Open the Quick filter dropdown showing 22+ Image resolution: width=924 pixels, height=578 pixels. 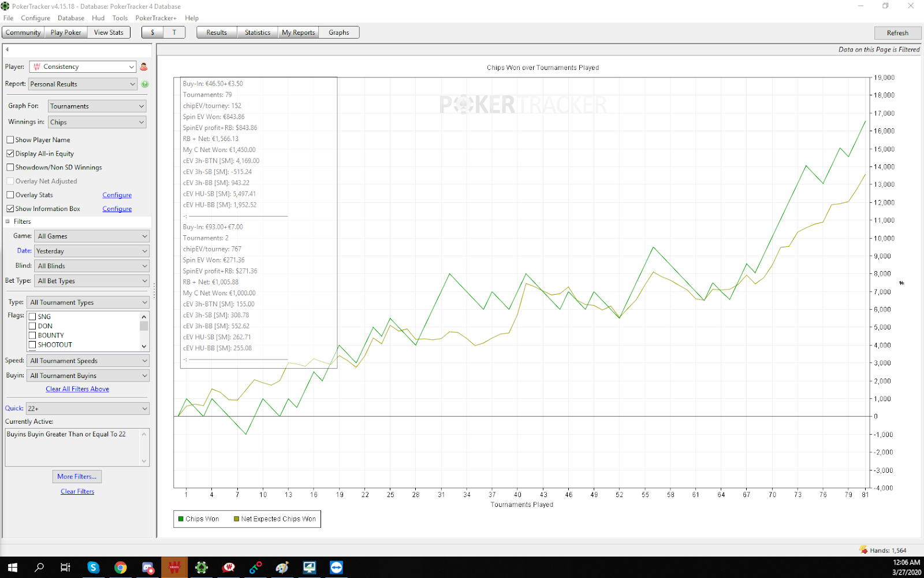click(x=88, y=409)
